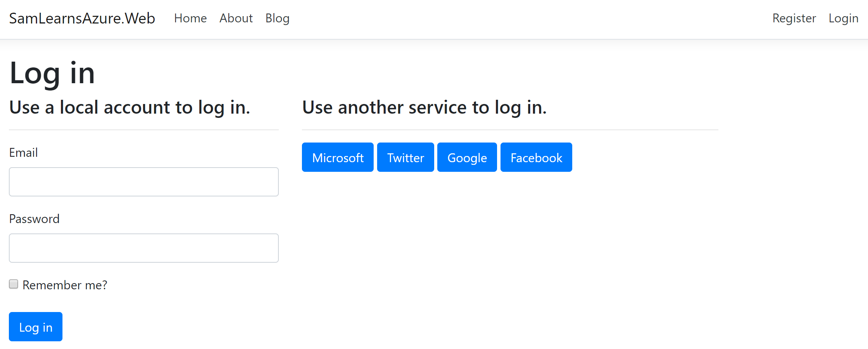Screen dimensions: 868x349
Task: Click the "Use a local account" heading
Action: click(x=130, y=107)
